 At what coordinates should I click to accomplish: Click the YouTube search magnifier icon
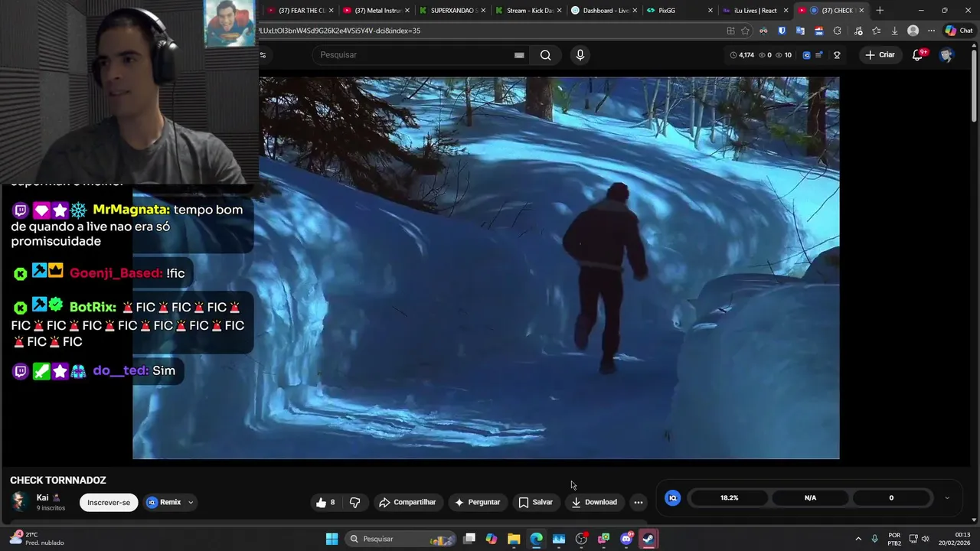[x=545, y=55]
